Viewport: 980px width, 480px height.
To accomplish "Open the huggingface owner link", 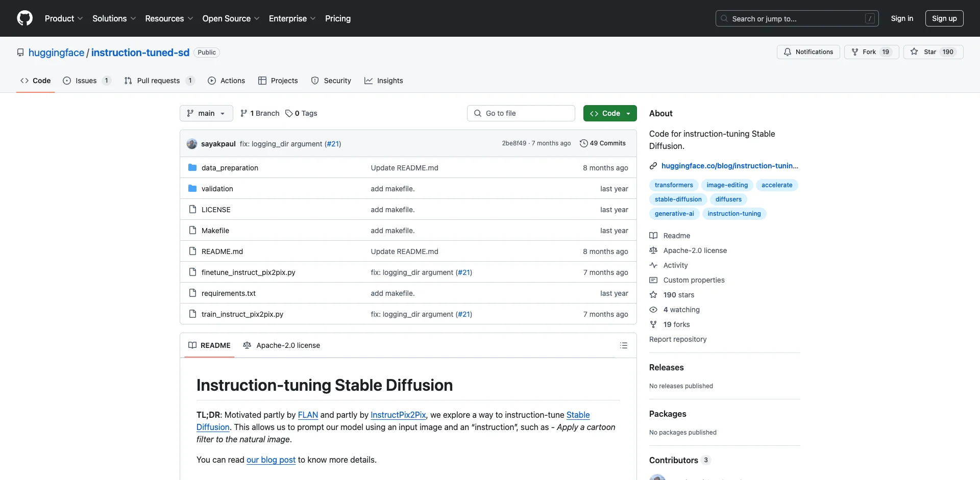I will point(56,53).
